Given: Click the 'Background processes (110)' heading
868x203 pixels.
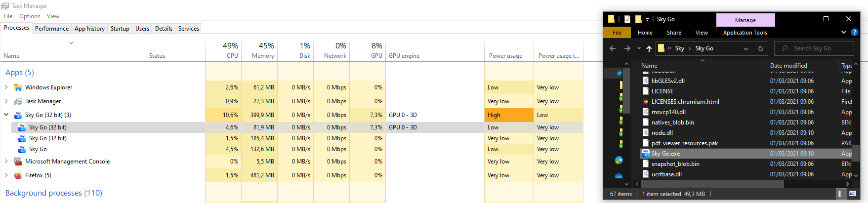Looking at the screenshot, I should click(x=54, y=193).
